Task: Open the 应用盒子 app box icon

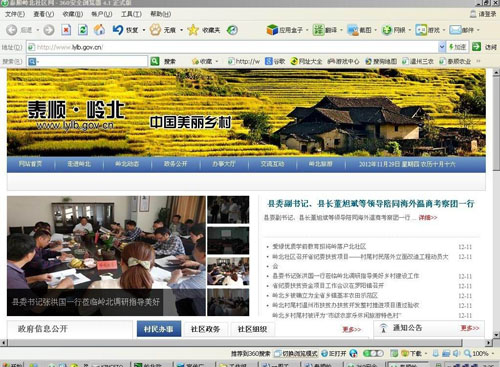Action: [x=272, y=30]
